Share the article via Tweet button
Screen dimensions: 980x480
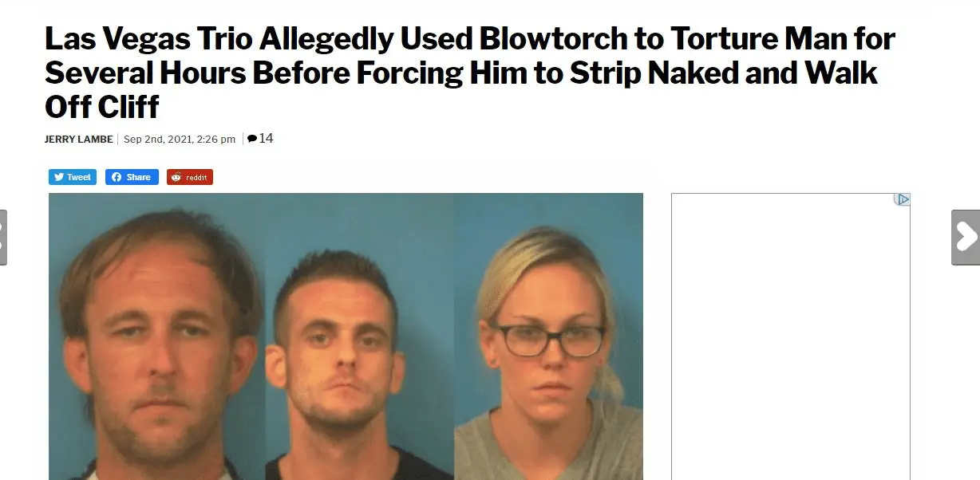[x=73, y=177]
